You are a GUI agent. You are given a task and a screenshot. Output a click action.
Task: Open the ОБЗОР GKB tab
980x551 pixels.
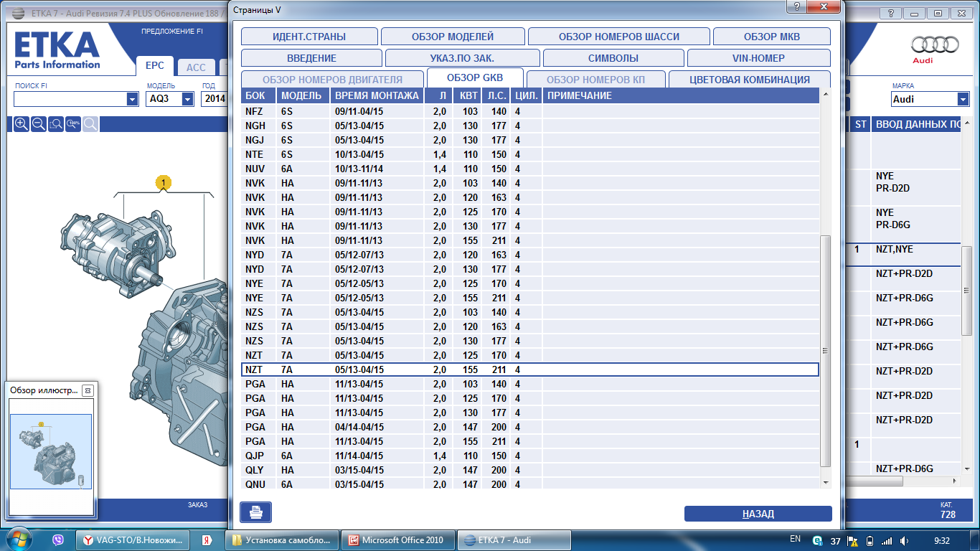click(475, 77)
